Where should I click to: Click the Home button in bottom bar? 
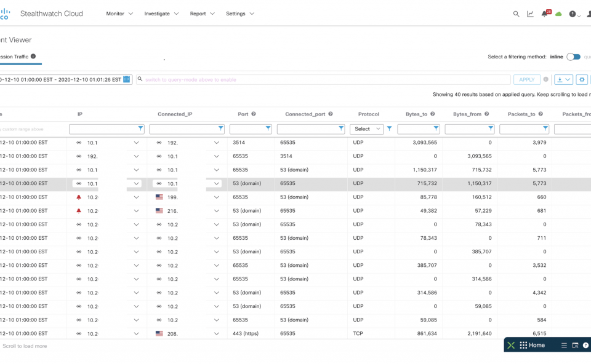(532, 345)
